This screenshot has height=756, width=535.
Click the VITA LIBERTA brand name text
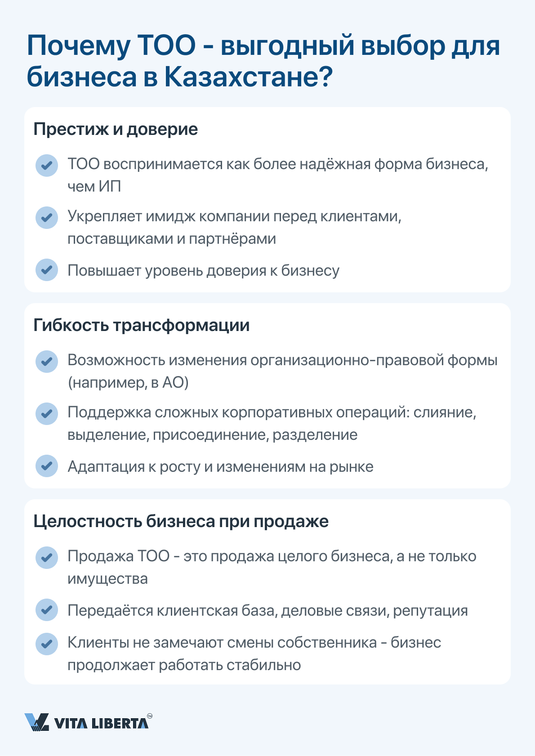tap(101, 723)
